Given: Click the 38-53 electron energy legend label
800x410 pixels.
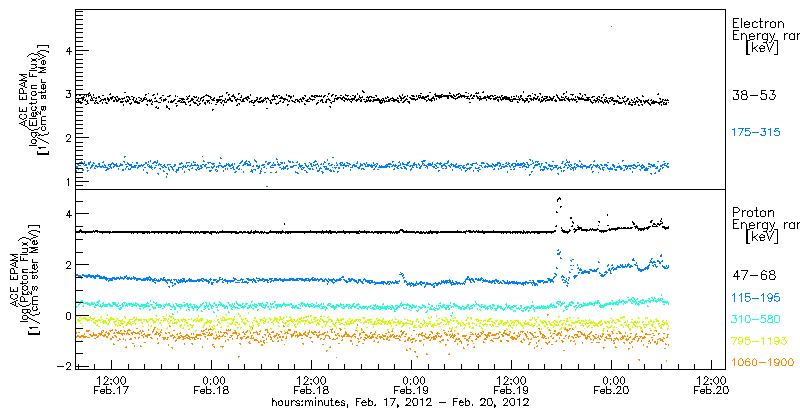Looking at the screenshot, I should (x=754, y=95).
